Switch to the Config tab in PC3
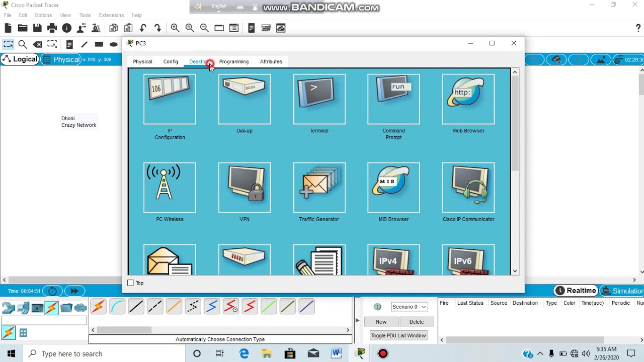Image resolution: width=644 pixels, height=362 pixels. pos(171,61)
